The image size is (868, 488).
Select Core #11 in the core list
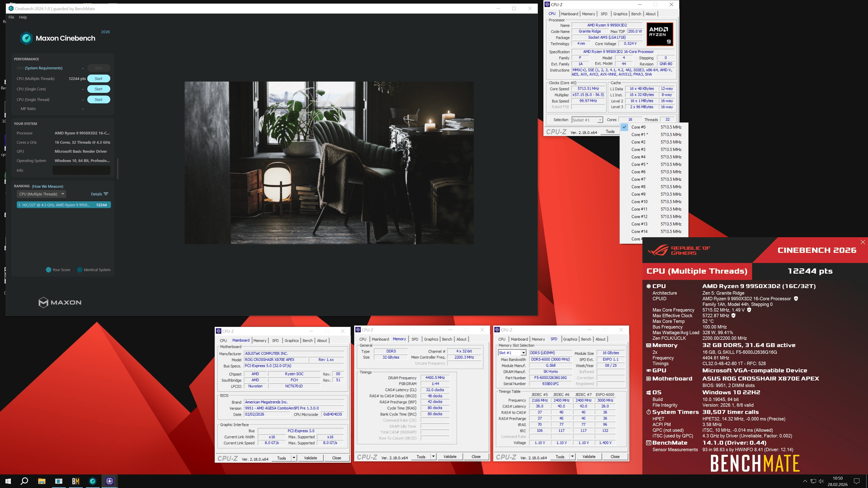tap(654, 209)
